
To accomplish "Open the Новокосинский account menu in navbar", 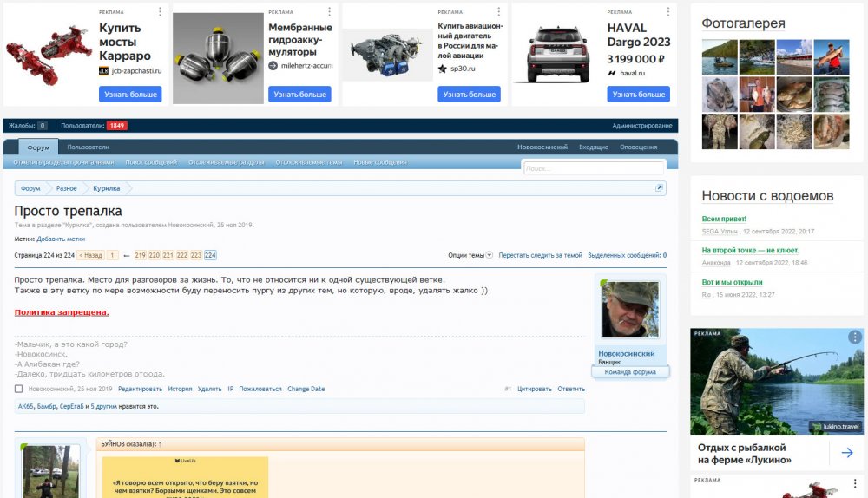I will [542, 147].
